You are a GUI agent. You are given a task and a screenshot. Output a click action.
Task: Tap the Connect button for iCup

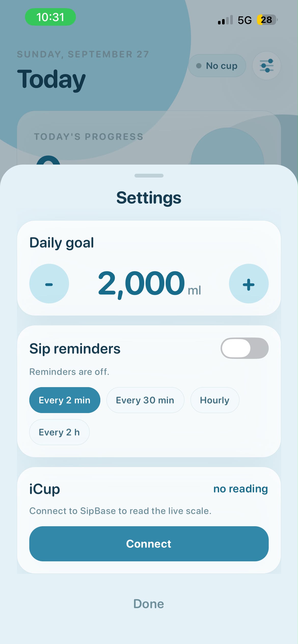[149, 544]
